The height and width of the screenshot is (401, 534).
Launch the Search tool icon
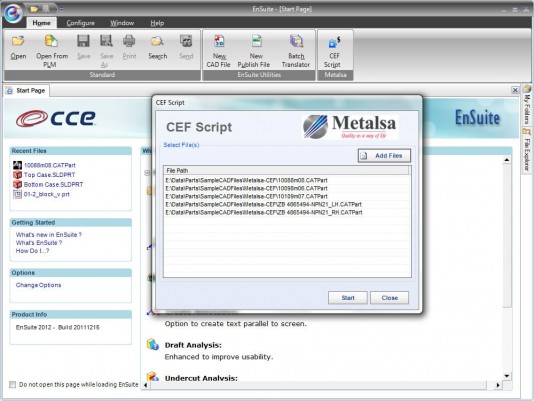click(157, 41)
